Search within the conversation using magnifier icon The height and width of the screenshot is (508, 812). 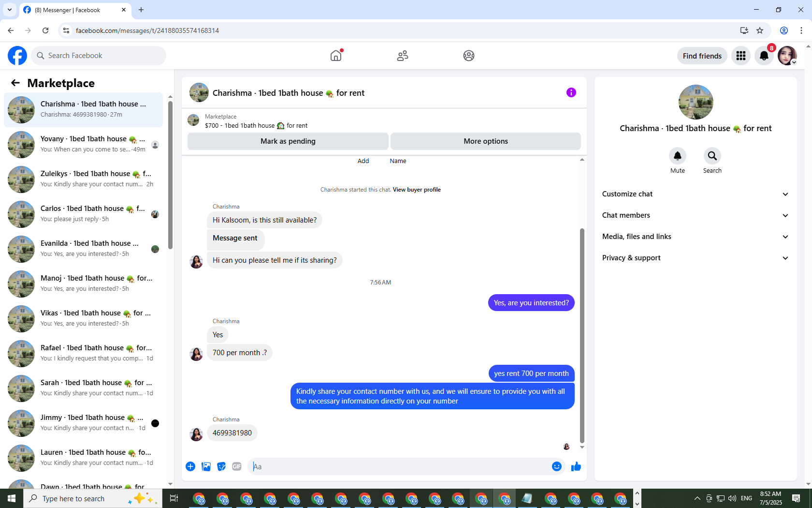point(712,156)
